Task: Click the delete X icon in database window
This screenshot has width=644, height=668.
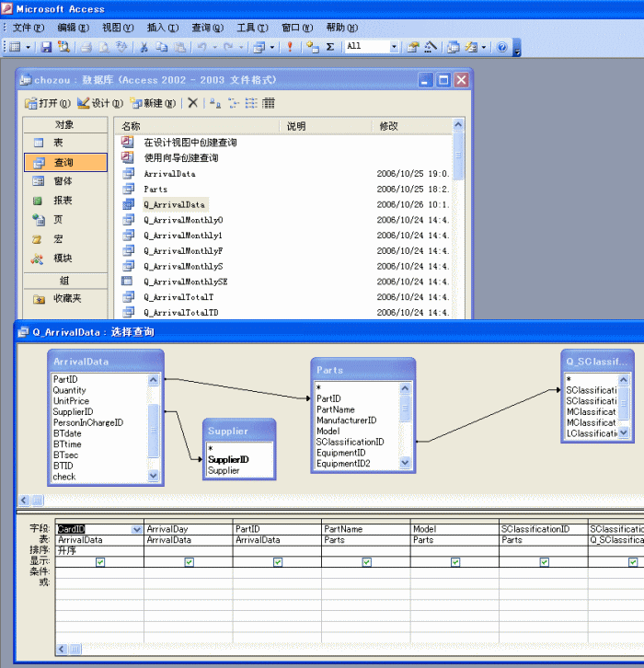Action: click(x=193, y=103)
